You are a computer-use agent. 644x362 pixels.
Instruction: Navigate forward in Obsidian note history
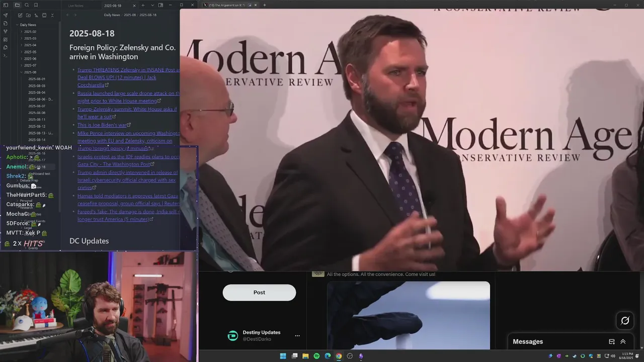[x=75, y=15]
